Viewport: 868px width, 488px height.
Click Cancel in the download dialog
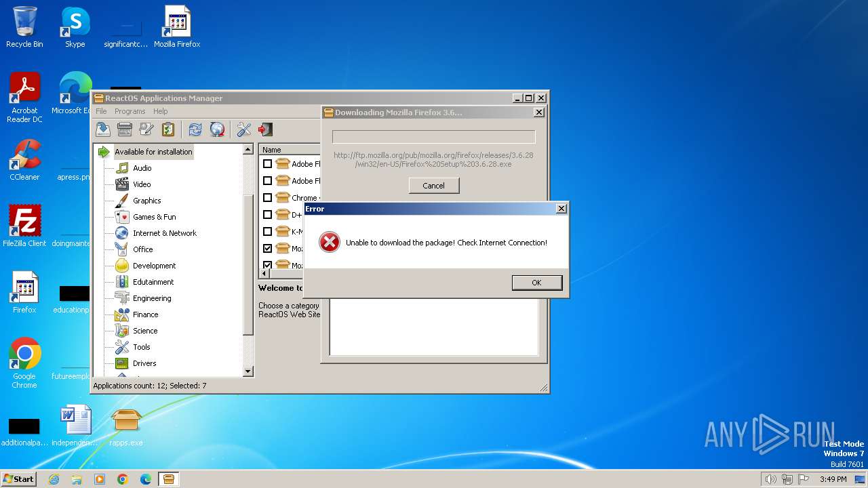tap(433, 186)
